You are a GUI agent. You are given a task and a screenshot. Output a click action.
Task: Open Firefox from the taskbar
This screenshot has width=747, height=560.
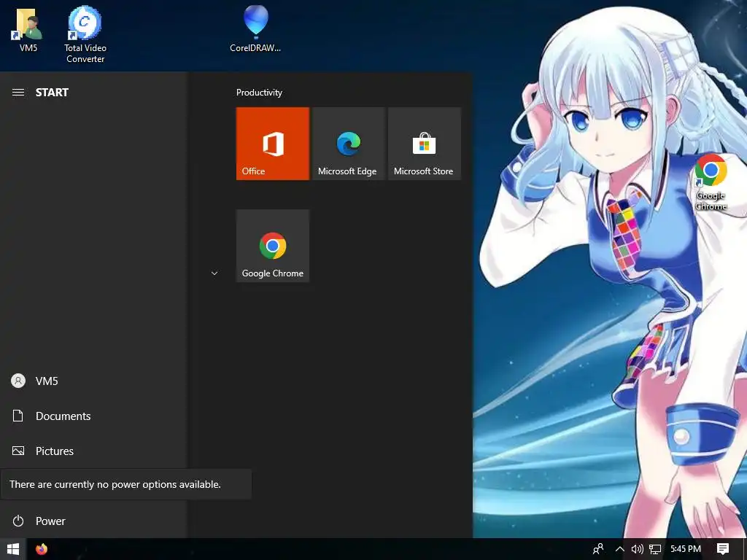click(42, 549)
